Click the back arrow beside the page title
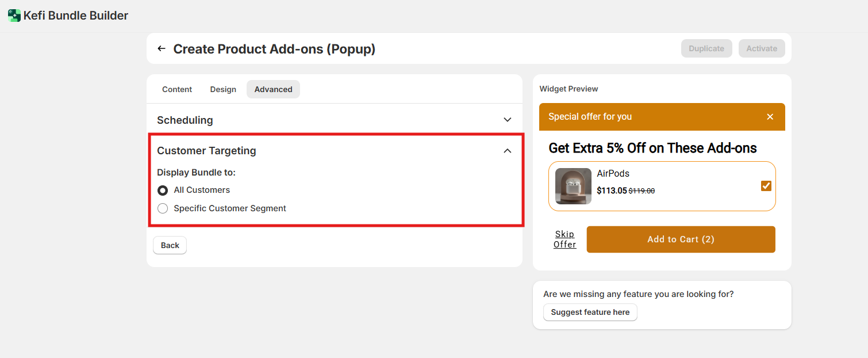Viewport: 868px width, 358px height. pyautogui.click(x=162, y=49)
